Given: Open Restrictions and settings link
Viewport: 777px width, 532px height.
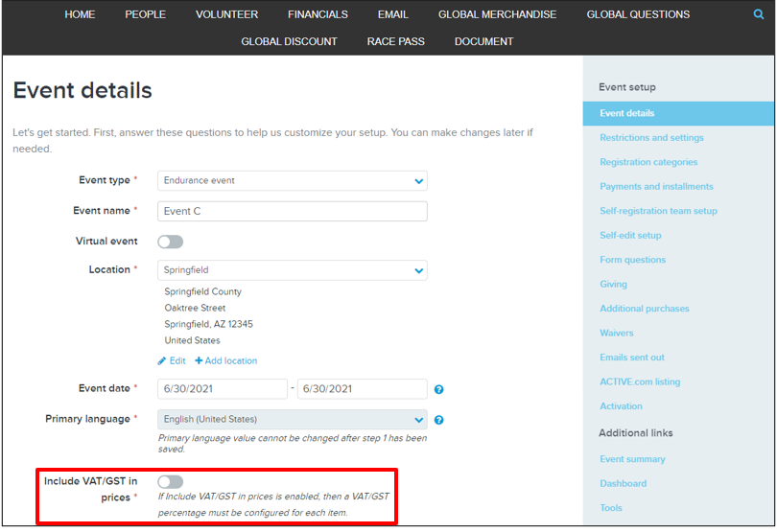Looking at the screenshot, I should [651, 138].
